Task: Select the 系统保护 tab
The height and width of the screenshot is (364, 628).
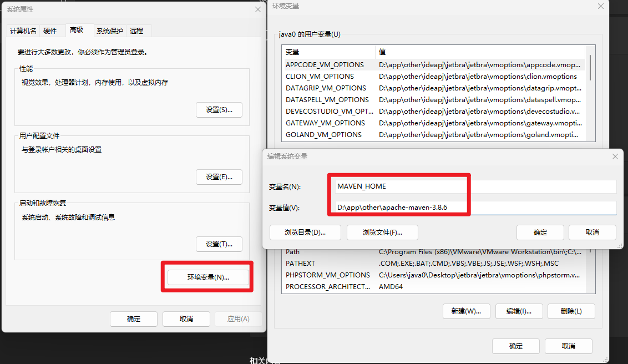Action: click(110, 31)
